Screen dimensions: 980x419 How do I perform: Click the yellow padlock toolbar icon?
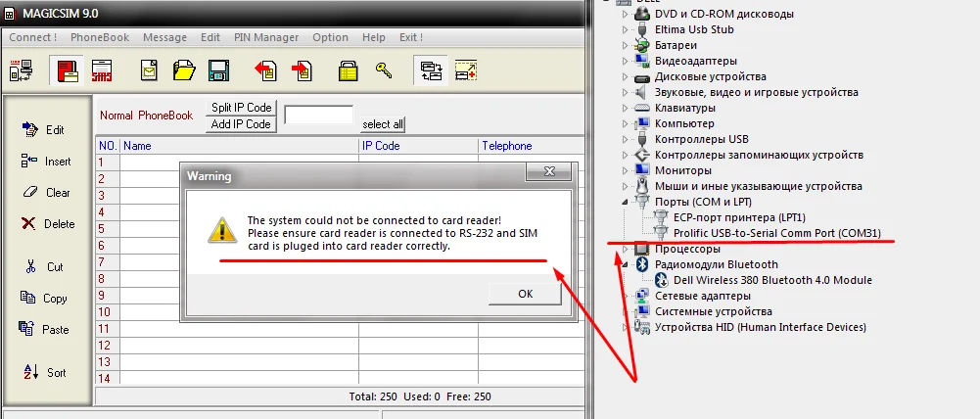pyautogui.click(x=349, y=70)
